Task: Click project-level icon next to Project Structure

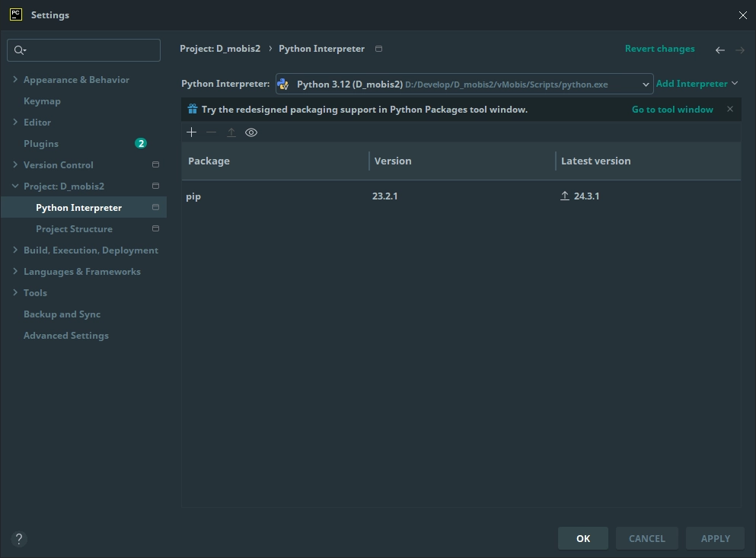Action: (x=156, y=228)
